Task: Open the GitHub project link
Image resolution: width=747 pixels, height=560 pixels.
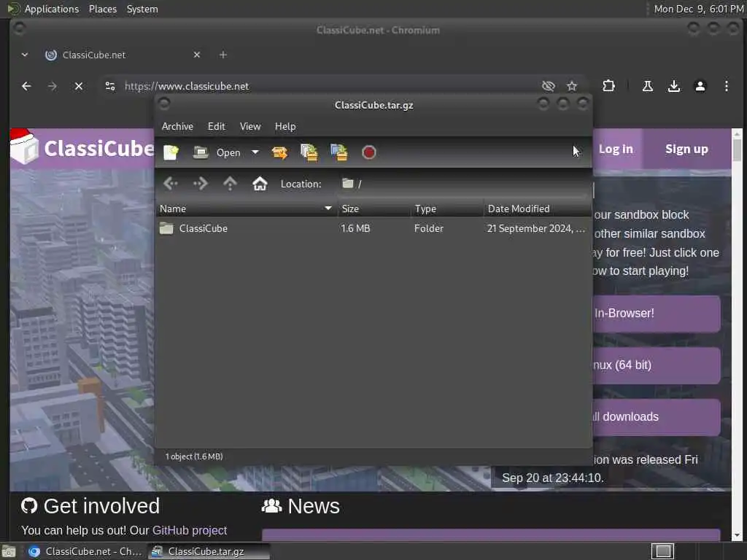Action: 190,531
